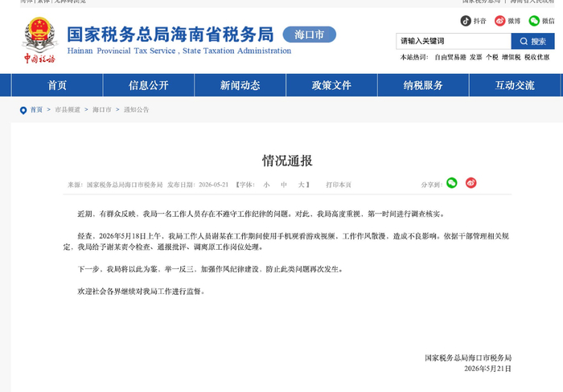
Task: Focus the 请输入关键词 search field
Action: click(454, 41)
